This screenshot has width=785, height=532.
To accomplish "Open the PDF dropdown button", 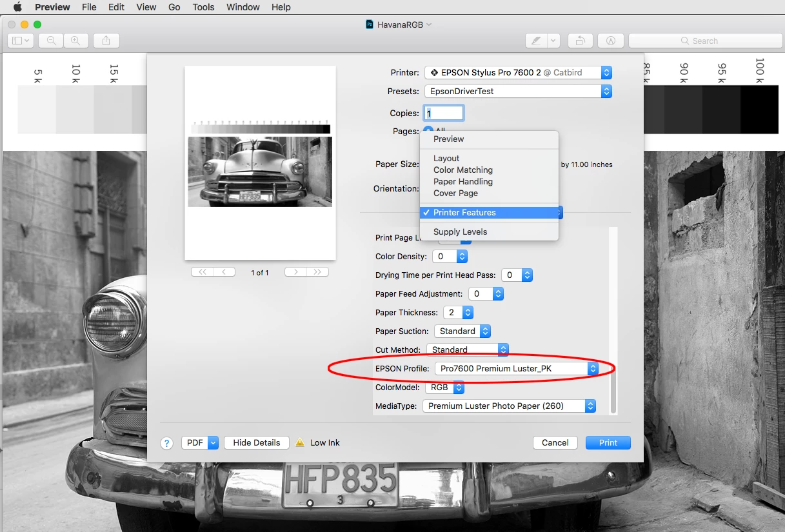I will point(200,442).
